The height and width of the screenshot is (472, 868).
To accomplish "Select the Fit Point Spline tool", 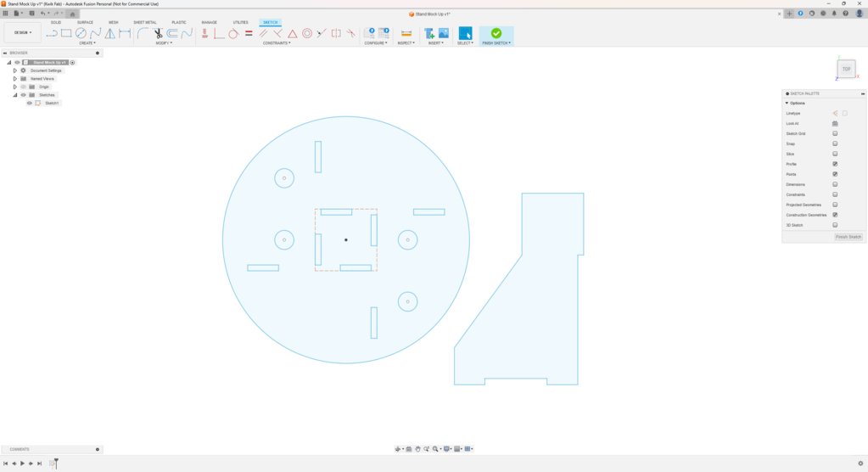I will (x=96, y=33).
